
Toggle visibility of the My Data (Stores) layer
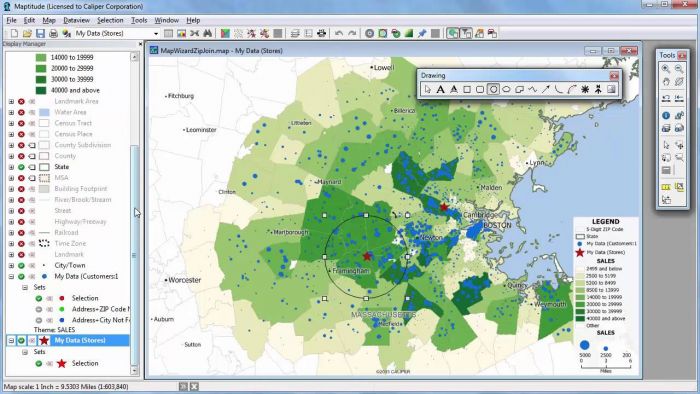pyautogui.click(x=21, y=340)
